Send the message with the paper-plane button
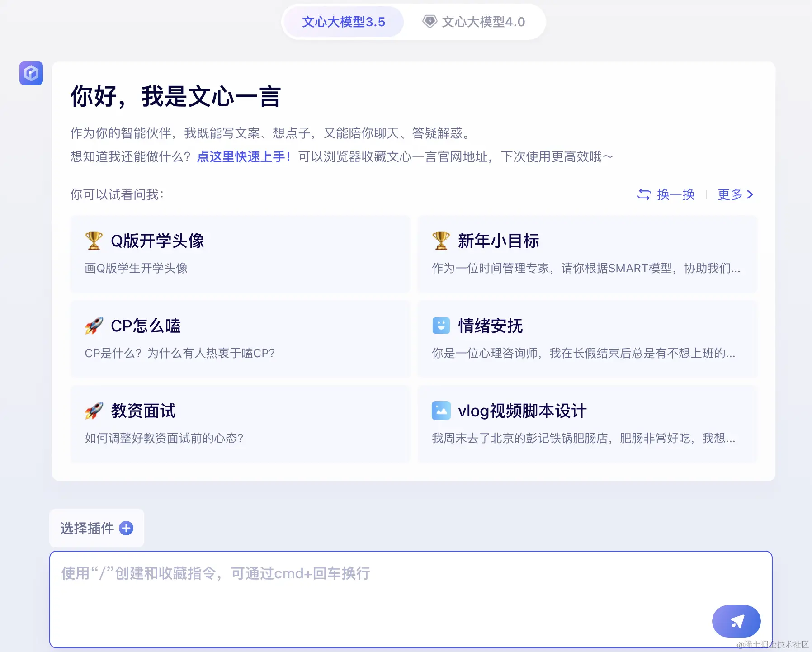 pyautogui.click(x=736, y=621)
